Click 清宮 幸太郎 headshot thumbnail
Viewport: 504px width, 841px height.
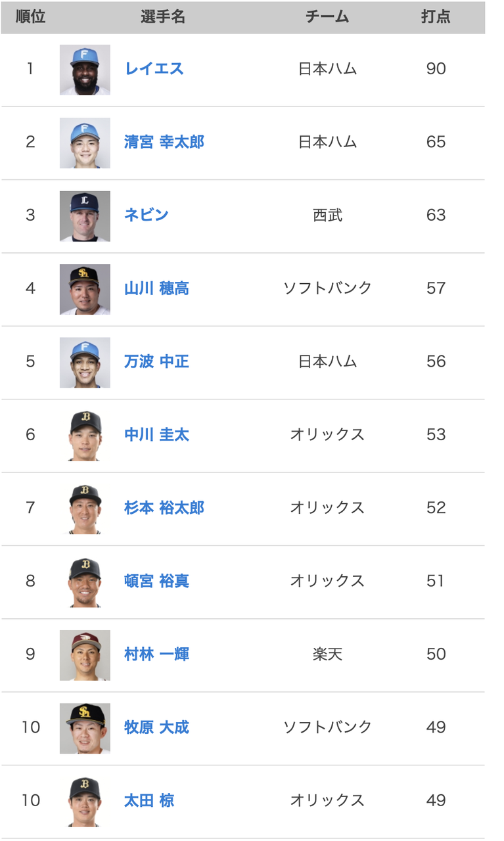(85, 143)
